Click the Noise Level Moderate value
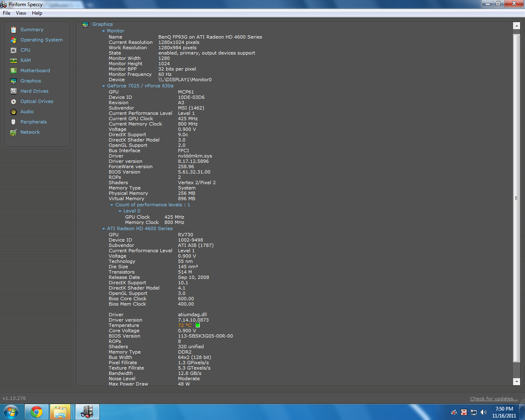 coord(189,379)
